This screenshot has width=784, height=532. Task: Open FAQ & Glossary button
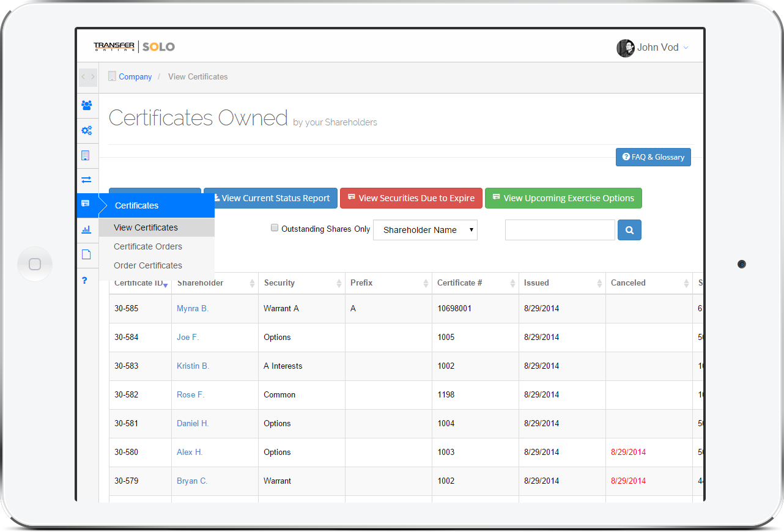click(x=653, y=157)
